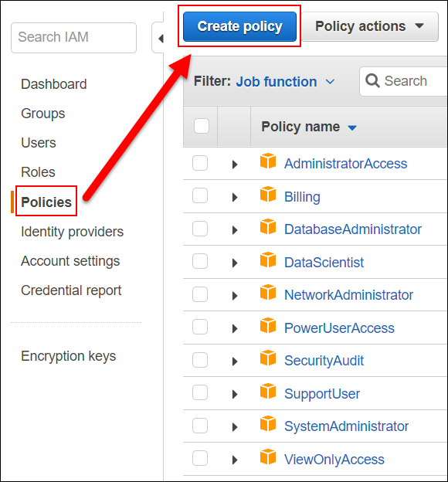Check the SecurityAudit checkbox

pos(200,360)
